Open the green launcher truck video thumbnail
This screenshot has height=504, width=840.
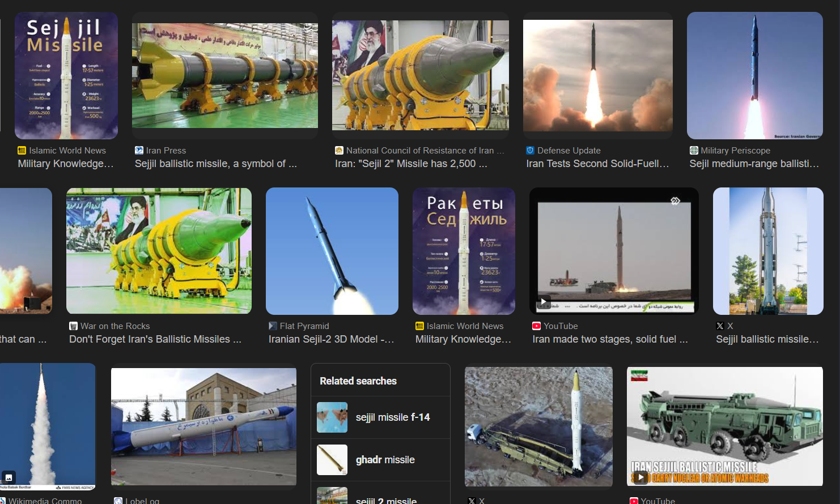pos(725,426)
